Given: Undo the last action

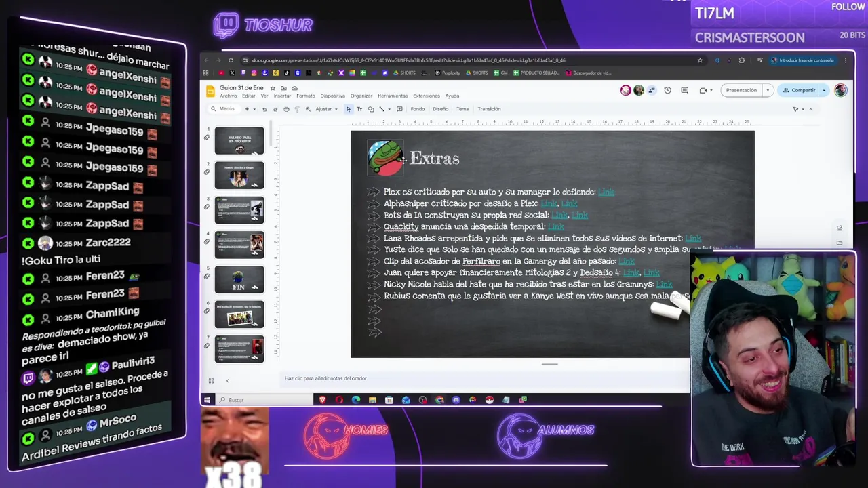Looking at the screenshot, I should pos(264,109).
